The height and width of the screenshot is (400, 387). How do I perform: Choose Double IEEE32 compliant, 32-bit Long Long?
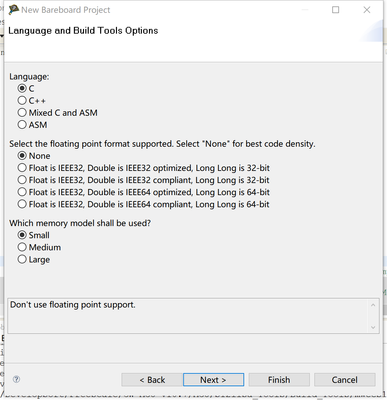point(22,180)
